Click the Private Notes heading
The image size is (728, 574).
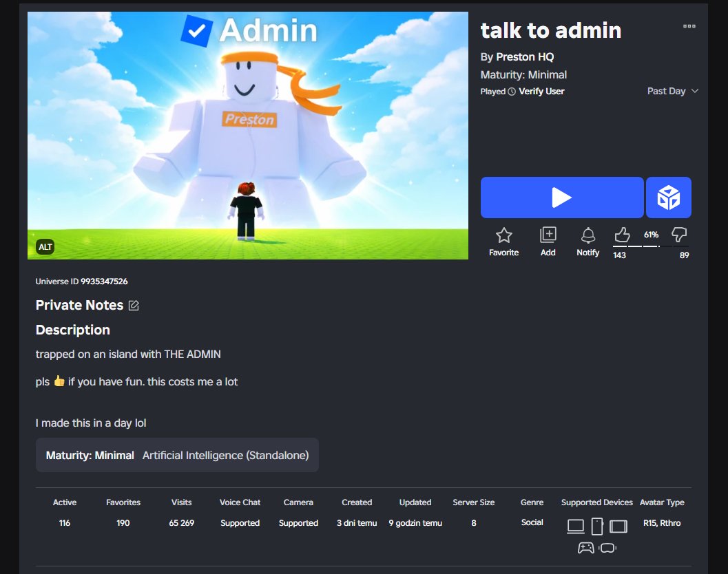click(79, 305)
